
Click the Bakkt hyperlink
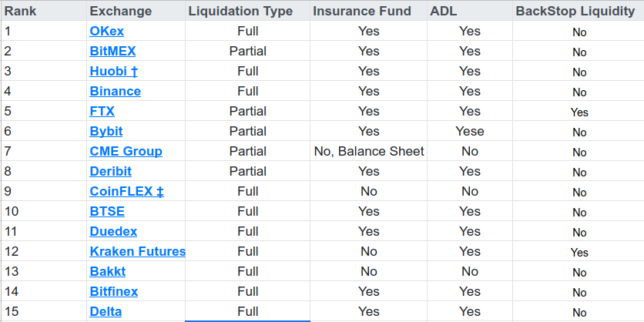coord(107,271)
